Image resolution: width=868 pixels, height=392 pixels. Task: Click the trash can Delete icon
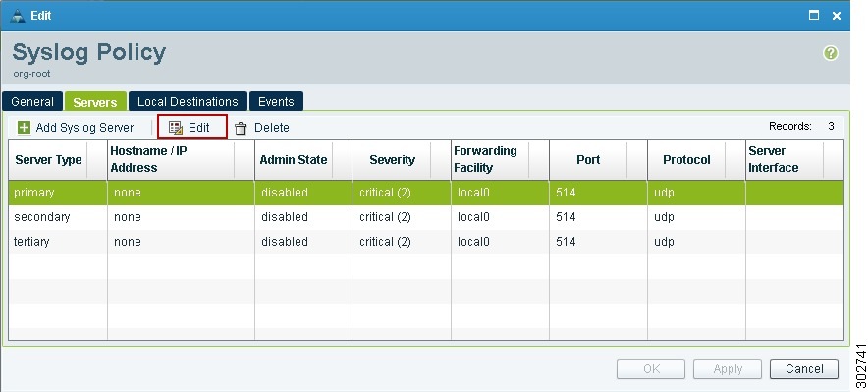click(241, 128)
